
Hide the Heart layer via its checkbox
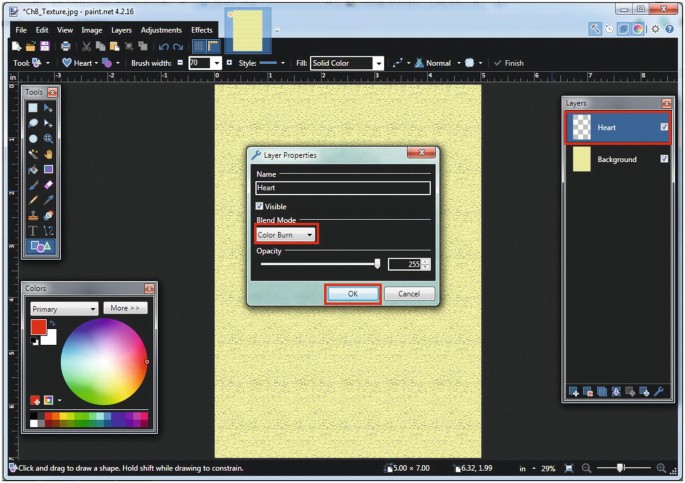pos(664,128)
